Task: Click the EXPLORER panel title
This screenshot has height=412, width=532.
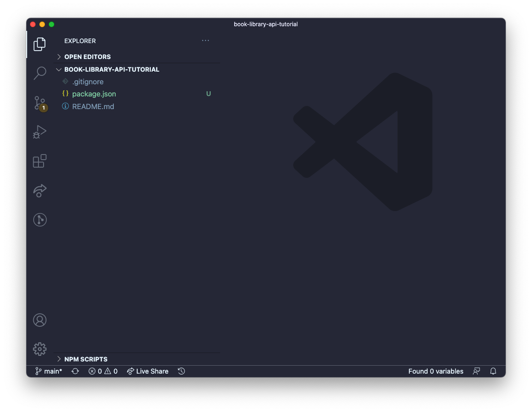Action: coord(80,41)
